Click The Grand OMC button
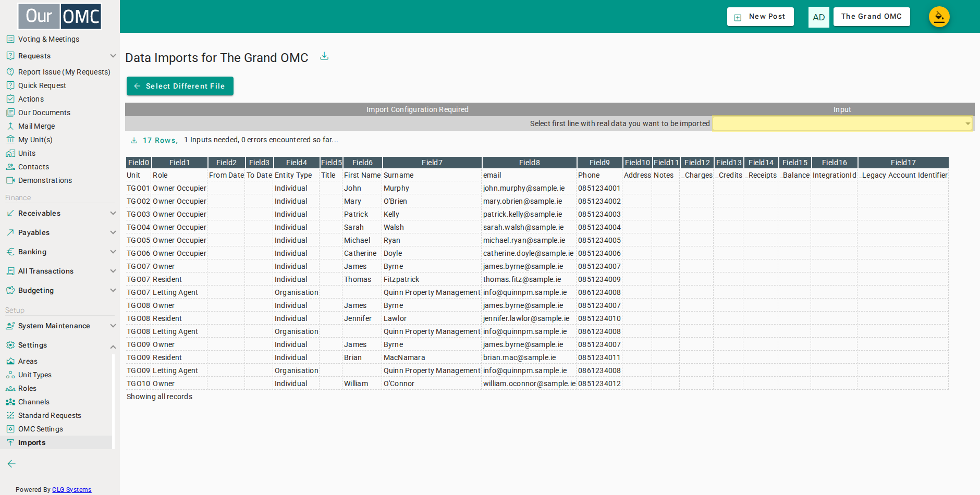This screenshot has width=980, height=495. (872, 17)
